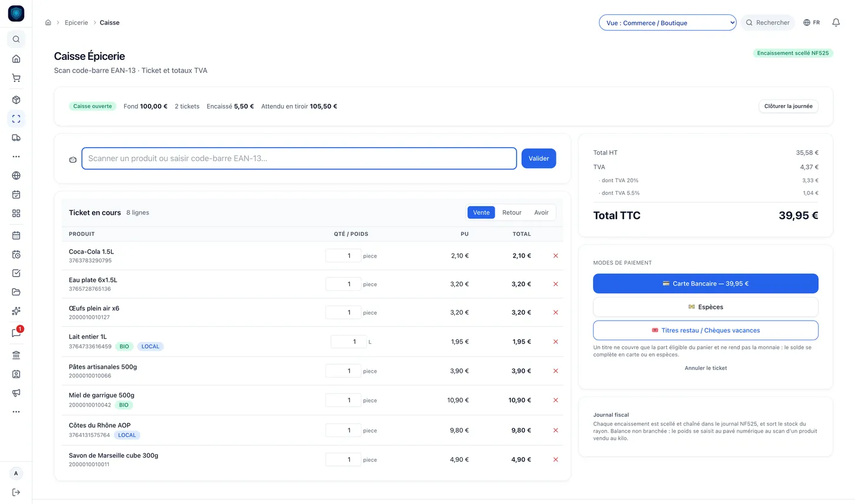Switch ticket mode to Retour

512,213
